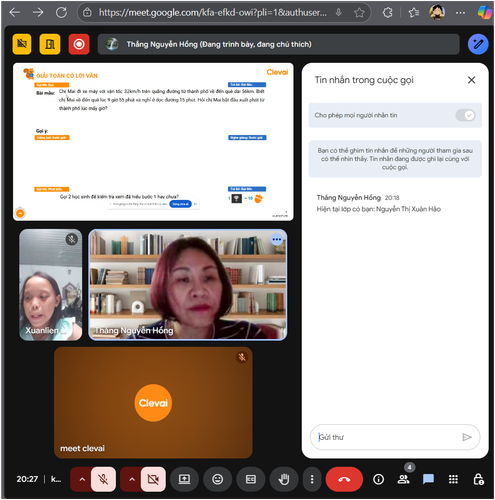Open browser extensions puzzle icon
The width and height of the screenshot is (495, 500).
point(387,13)
